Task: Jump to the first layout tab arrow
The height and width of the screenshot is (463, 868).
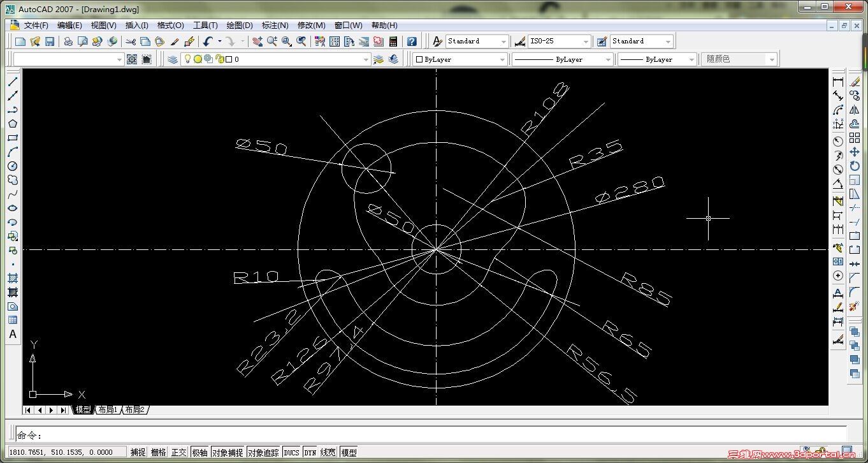Action: (29, 410)
